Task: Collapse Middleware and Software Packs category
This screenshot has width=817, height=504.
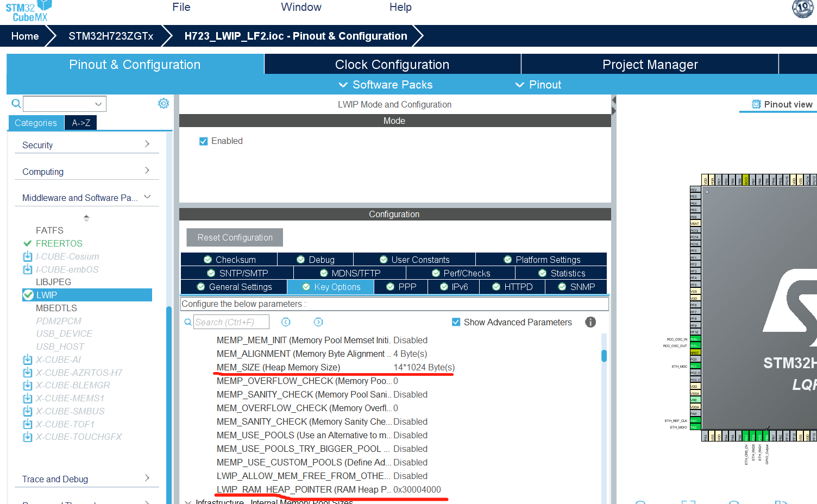Action: [x=147, y=197]
